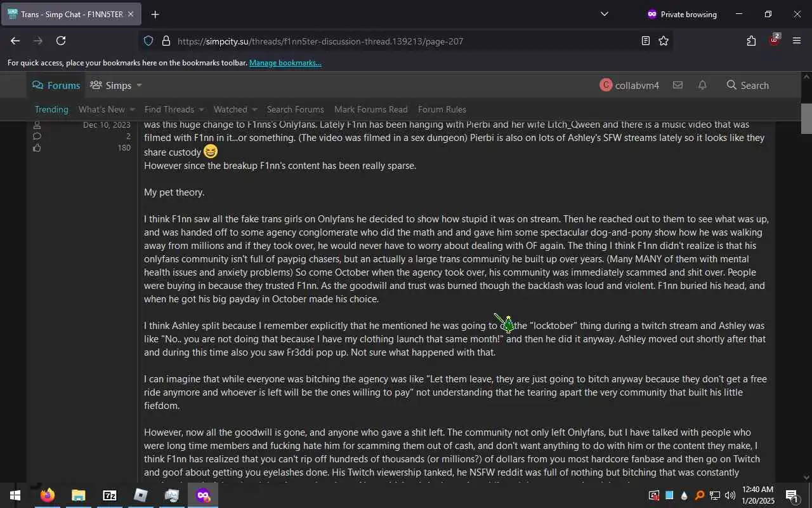Open the Extensions puzzle icon

[751, 41]
